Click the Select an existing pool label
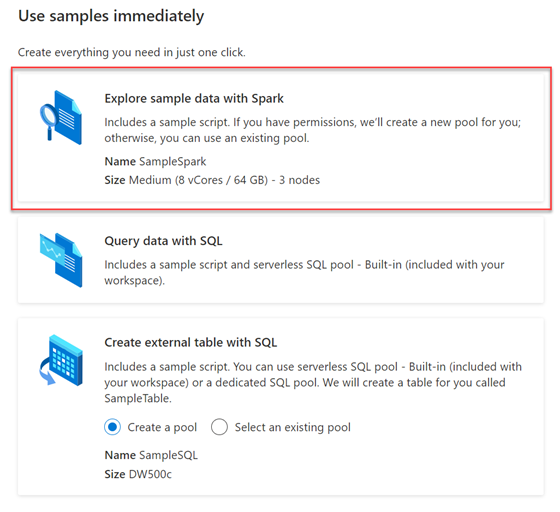The height and width of the screenshot is (512, 560). [292, 427]
